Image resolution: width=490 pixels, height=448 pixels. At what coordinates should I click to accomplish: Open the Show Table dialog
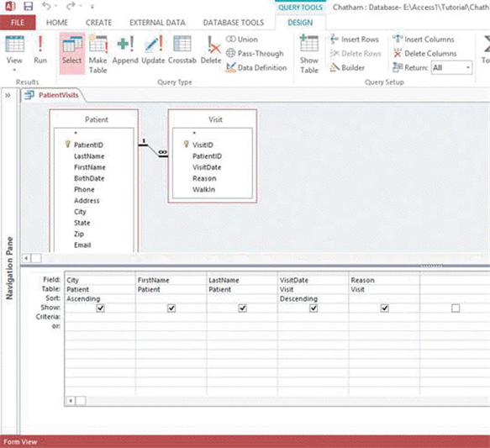click(x=309, y=54)
